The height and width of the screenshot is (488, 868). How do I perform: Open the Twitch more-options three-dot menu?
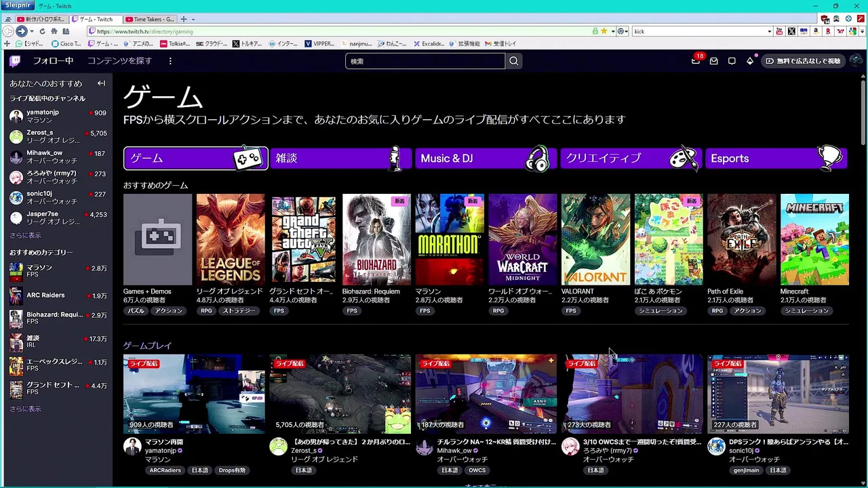pos(170,61)
